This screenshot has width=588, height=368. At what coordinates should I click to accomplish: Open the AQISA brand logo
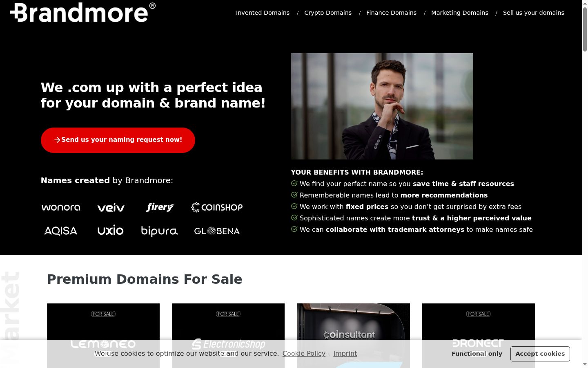pyautogui.click(x=61, y=231)
